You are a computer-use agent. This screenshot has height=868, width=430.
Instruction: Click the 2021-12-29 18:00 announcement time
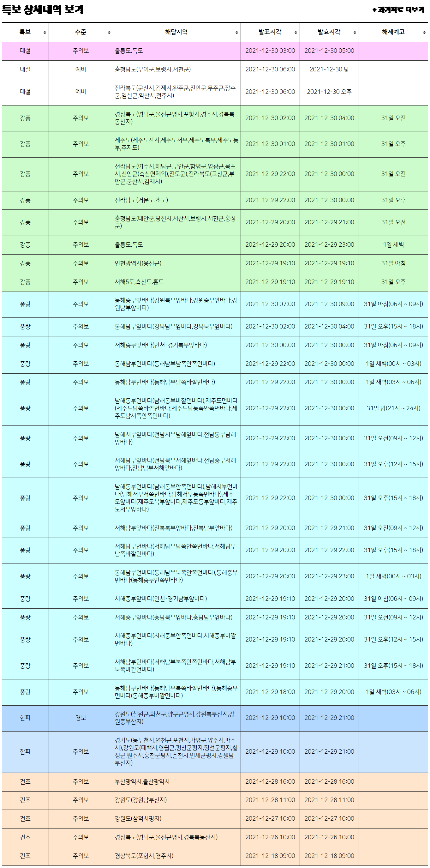(270, 692)
